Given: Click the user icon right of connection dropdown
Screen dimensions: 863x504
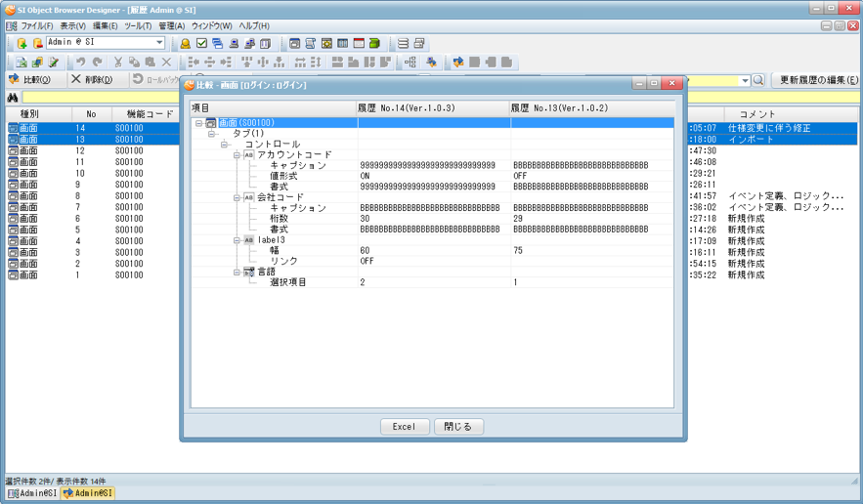Looking at the screenshot, I should pyautogui.click(x=185, y=44).
